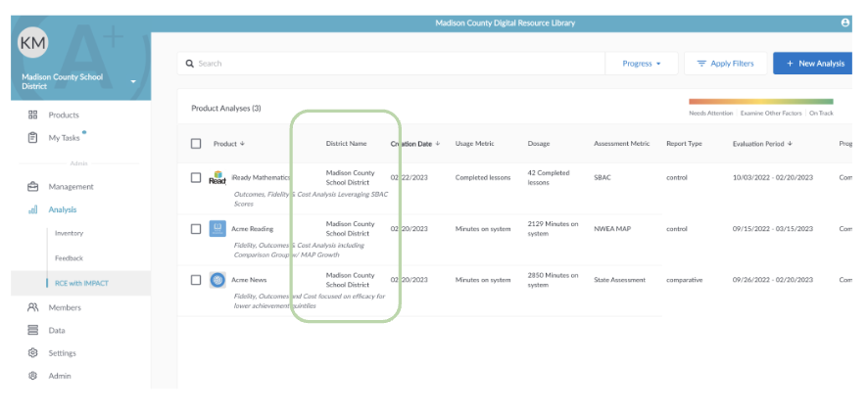Screen dimensions: 868x413
Task: Open the Inventory sub-item
Action: coord(70,233)
